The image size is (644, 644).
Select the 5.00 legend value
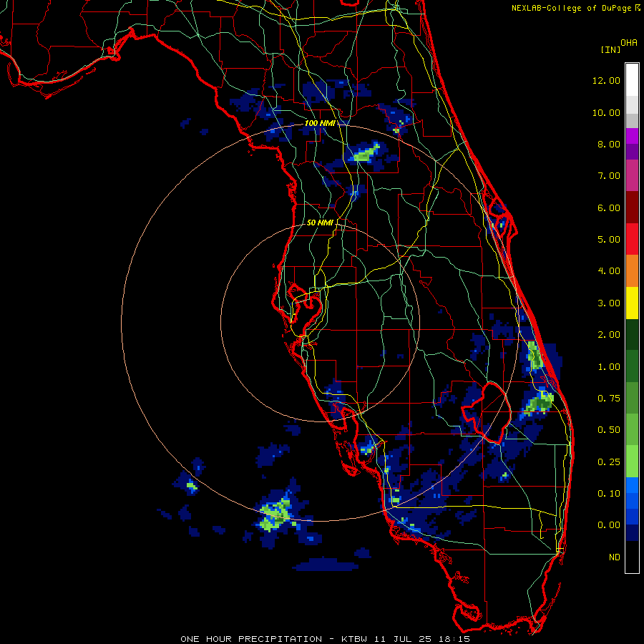click(609, 240)
